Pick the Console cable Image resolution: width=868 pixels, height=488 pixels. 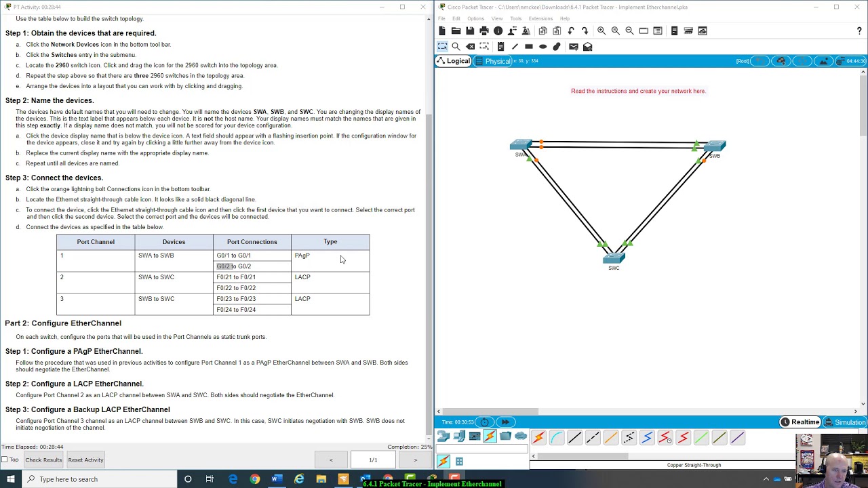pyautogui.click(x=557, y=438)
